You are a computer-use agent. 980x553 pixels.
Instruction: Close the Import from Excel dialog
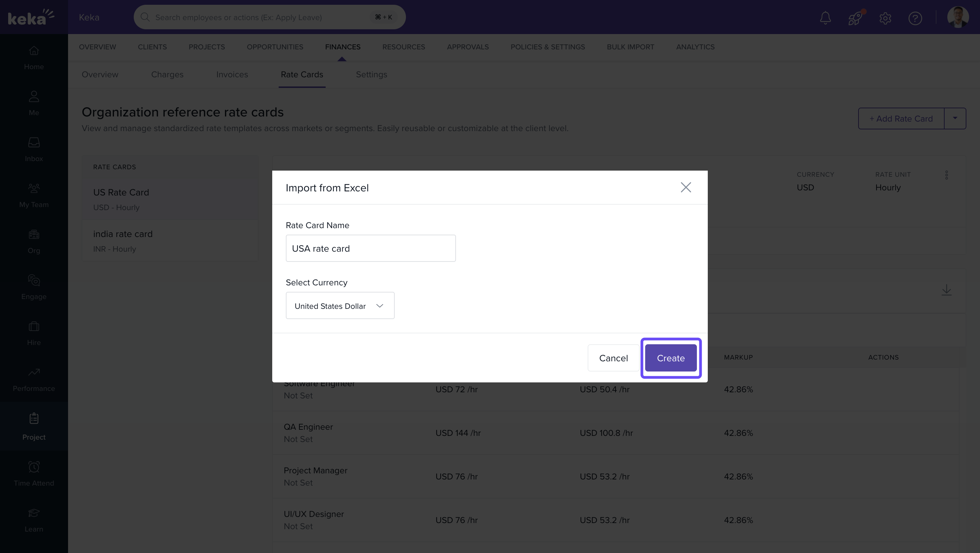[686, 187]
